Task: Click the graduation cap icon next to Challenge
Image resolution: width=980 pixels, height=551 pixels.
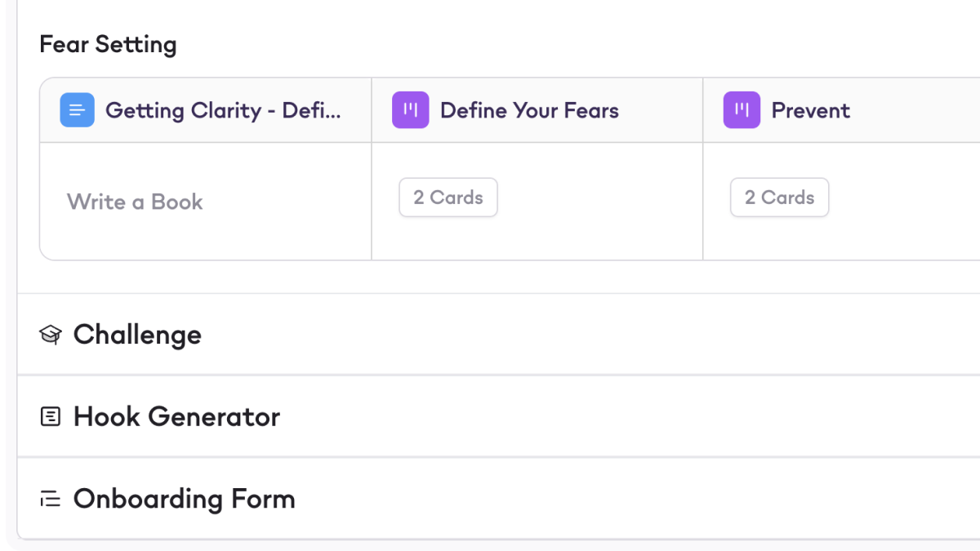Action: 51,335
